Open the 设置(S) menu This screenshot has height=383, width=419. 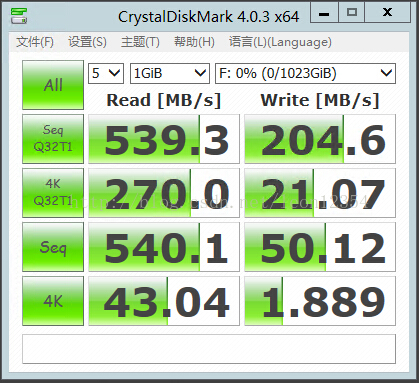click(87, 42)
